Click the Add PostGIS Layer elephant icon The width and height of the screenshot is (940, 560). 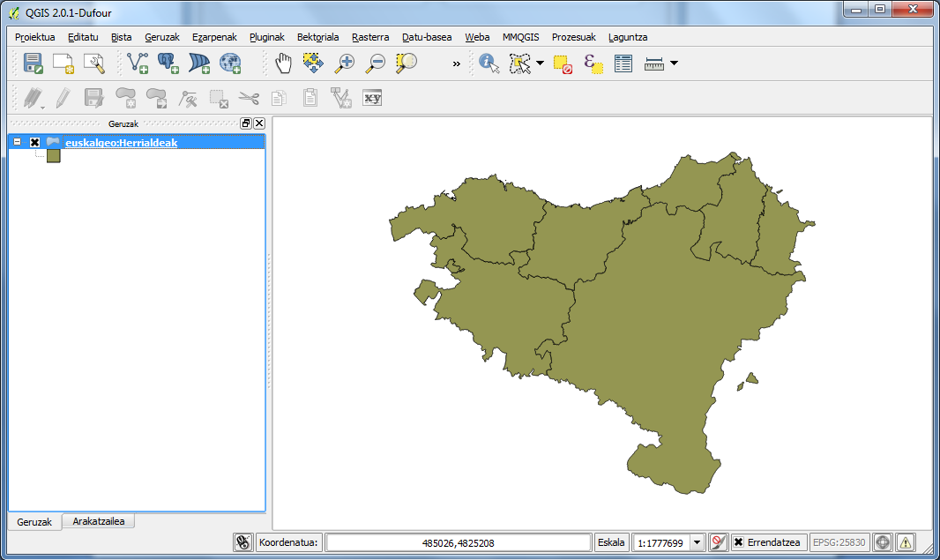168,63
